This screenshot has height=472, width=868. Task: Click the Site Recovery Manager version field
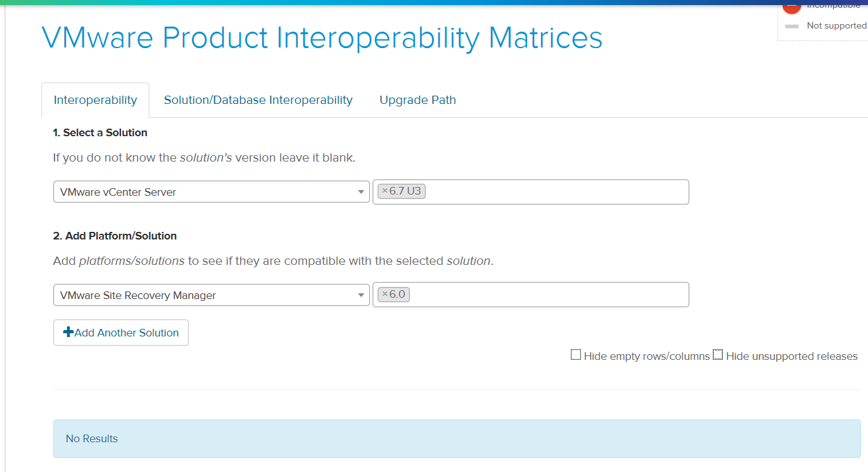[x=531, y=295]
